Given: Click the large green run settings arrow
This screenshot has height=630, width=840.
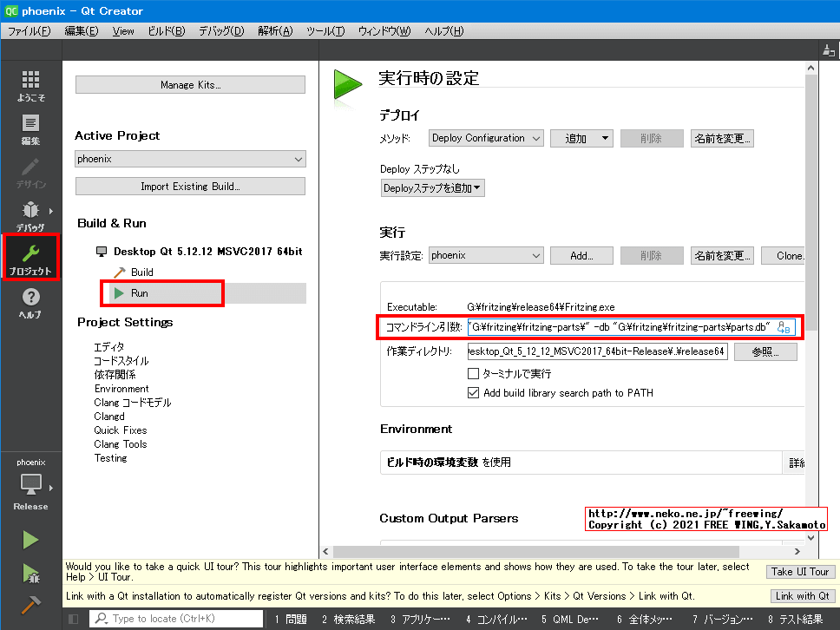Looking at the screenshot, I should tap(348, 84).
